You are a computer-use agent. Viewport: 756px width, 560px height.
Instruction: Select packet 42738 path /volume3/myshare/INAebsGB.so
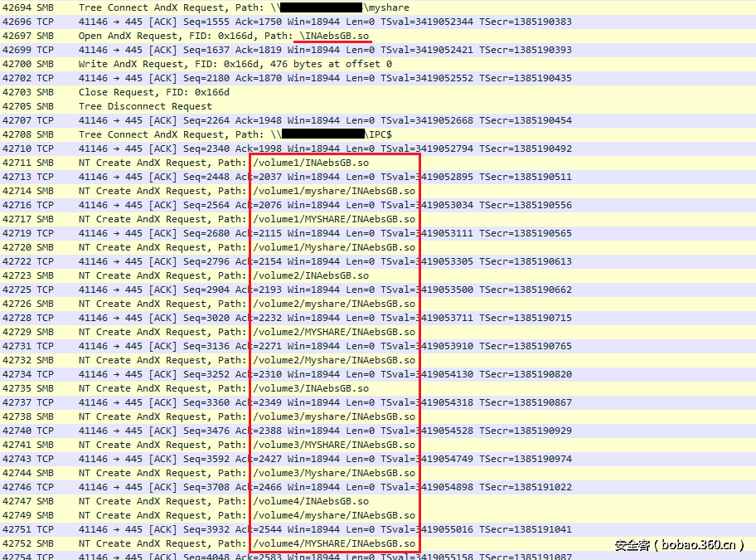coord(378,416)
